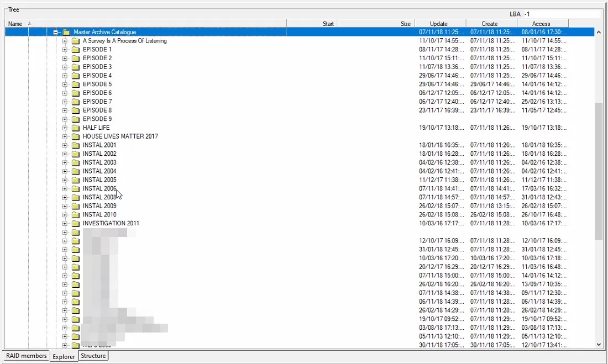The height and width of the screenshot is (364, 608).
Task: Click the EPISODE 9 folder icon
Action: pos(76,119)
